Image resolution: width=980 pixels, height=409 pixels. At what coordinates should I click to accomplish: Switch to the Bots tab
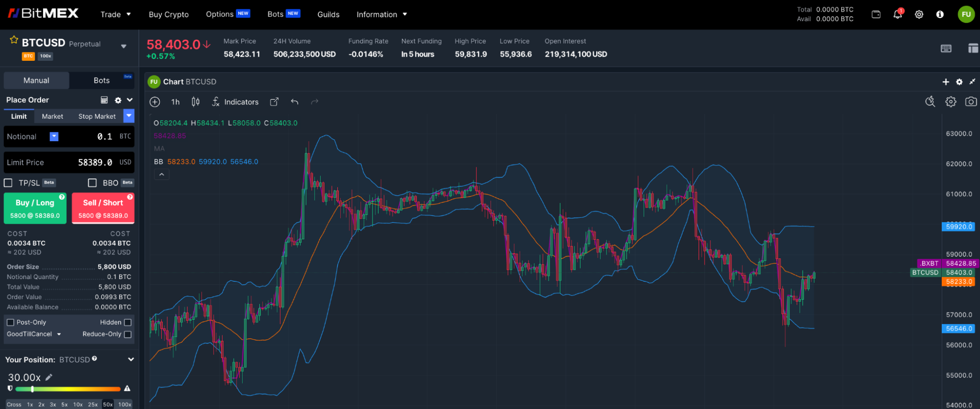[101, 80]
